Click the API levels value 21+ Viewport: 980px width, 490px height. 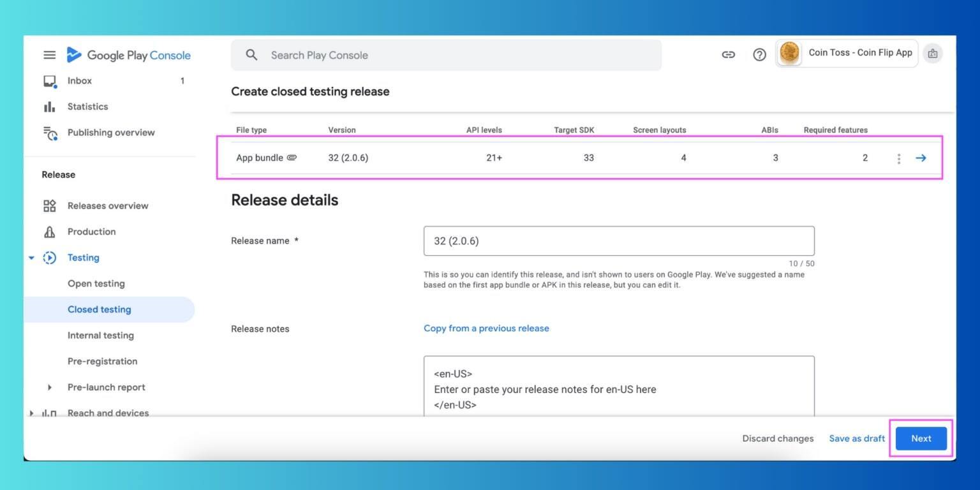494,158
